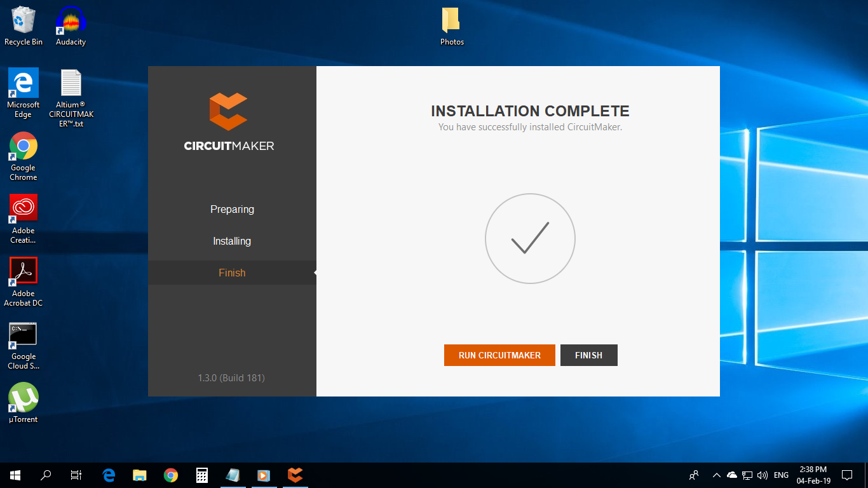Open the People icon in system tray
Screen dimensions: 868x488
tap(694, 475)
